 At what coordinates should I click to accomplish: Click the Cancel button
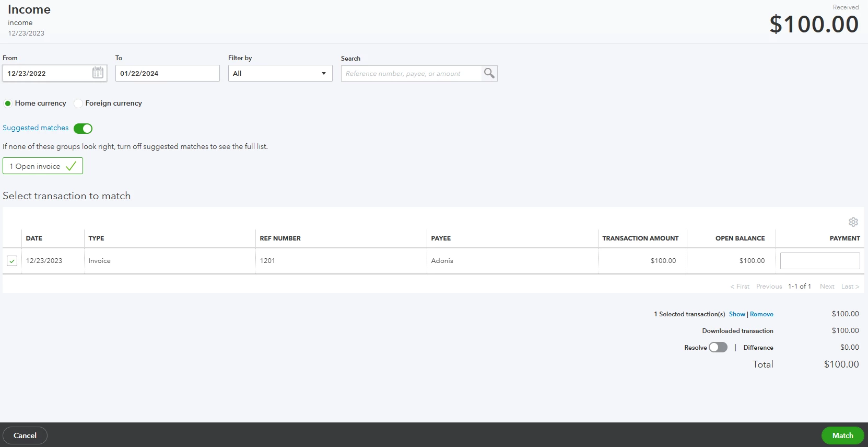[x=25, y=435]
